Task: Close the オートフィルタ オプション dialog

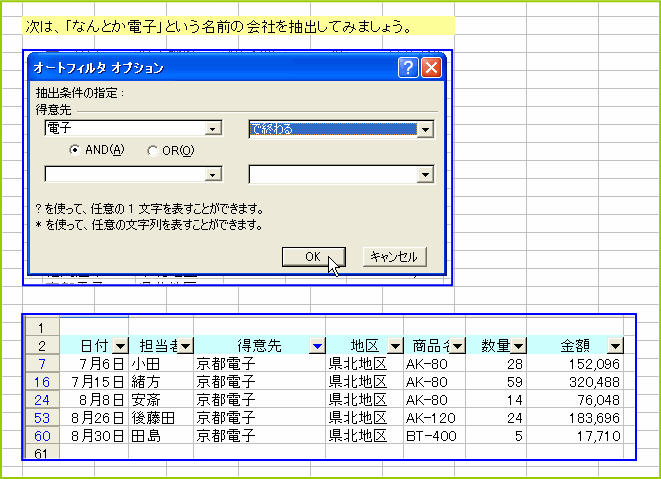Action: point(431,67)
